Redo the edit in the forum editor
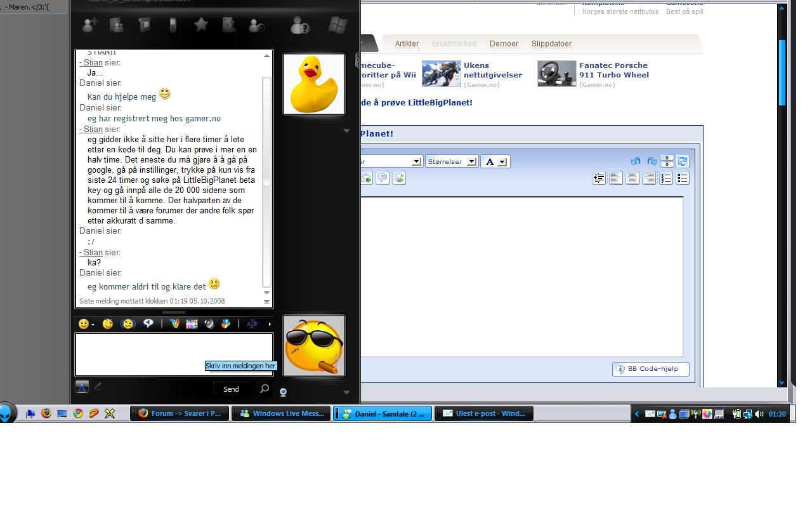The image size is (812, 508). (652, 161)
